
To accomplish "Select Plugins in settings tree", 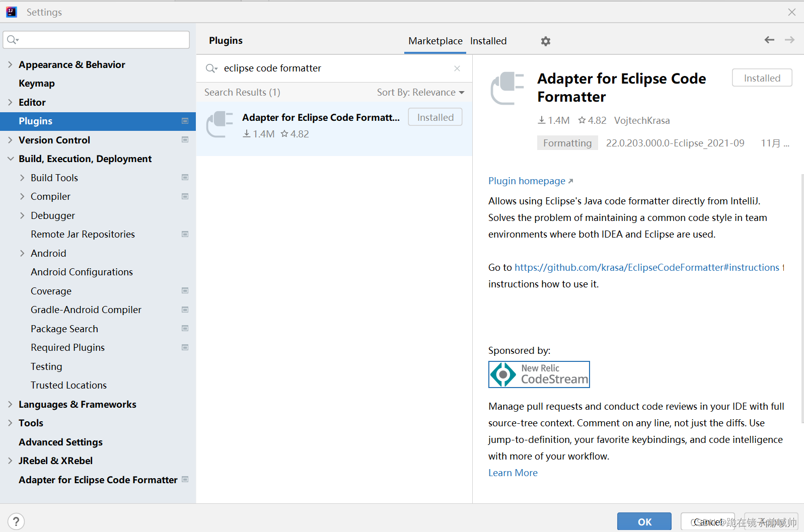I will tap(98, 121).
